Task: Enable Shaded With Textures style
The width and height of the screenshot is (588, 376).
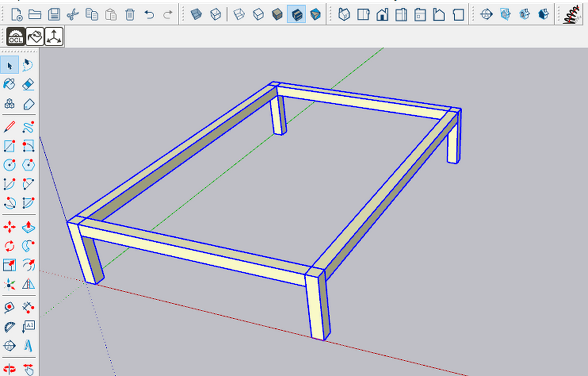Action: pyautogui.click(x=296, y=14)
